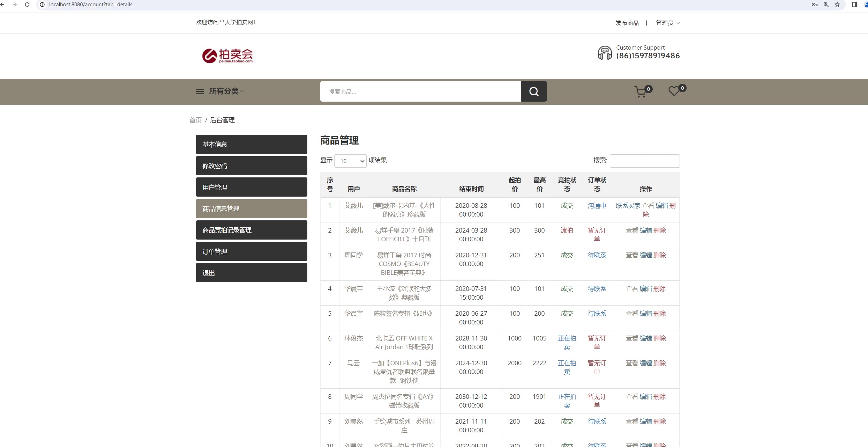Viewport: 868px width, 447px height.
Task: Open browser side panel icon
Action: click(854, 5)
